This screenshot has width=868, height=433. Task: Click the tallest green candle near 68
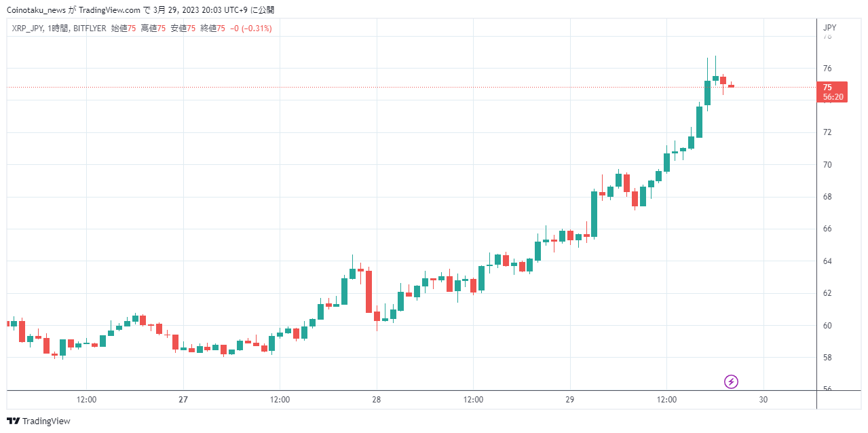595,214
